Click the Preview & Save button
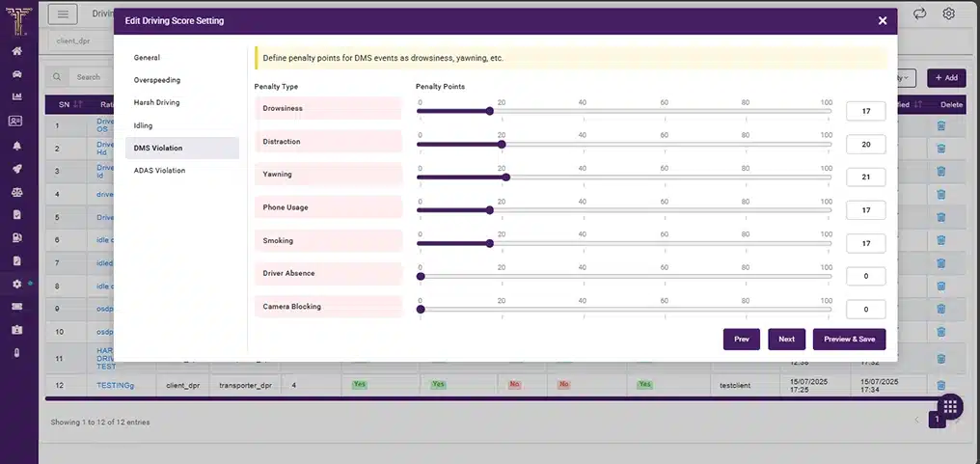 [x=849, y=340]
